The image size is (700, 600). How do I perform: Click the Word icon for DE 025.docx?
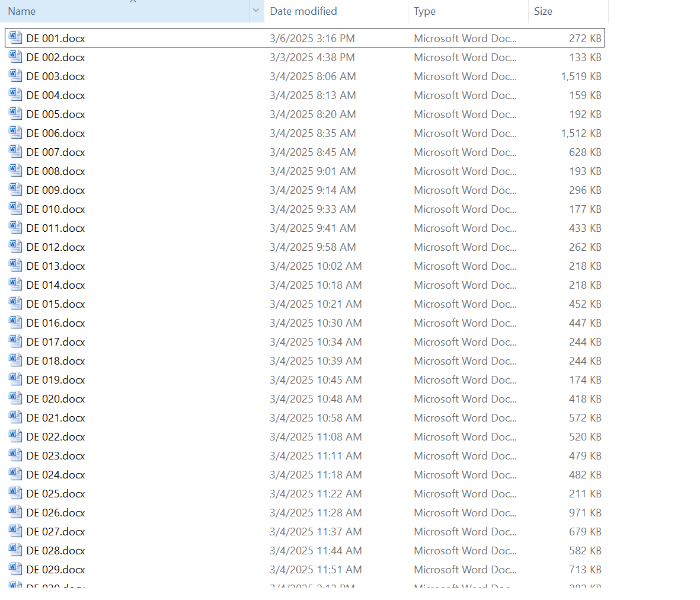point(15,493)
